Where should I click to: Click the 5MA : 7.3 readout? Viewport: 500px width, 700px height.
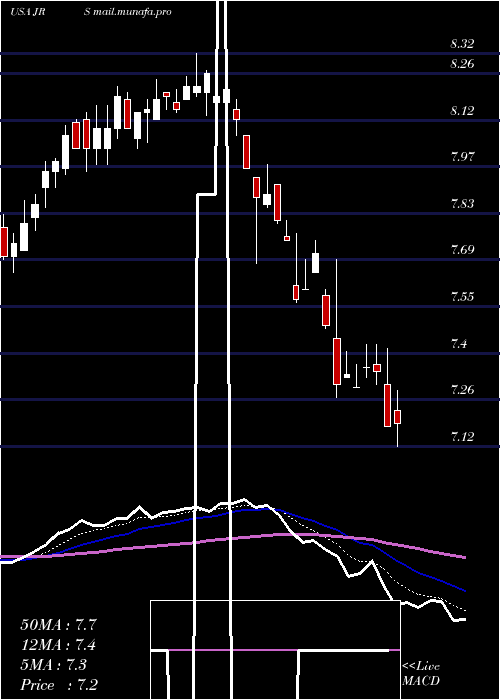[54, 665]
